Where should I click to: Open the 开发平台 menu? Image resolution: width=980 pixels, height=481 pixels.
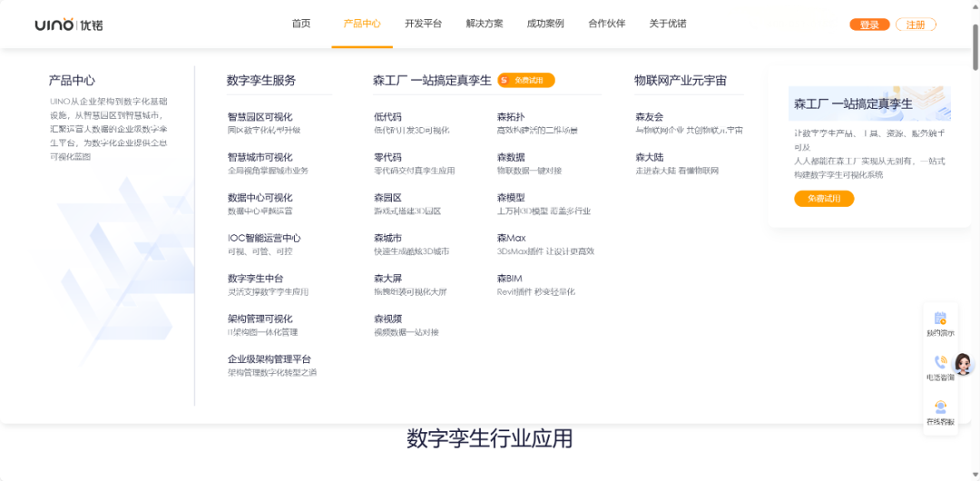coord(423,24)
